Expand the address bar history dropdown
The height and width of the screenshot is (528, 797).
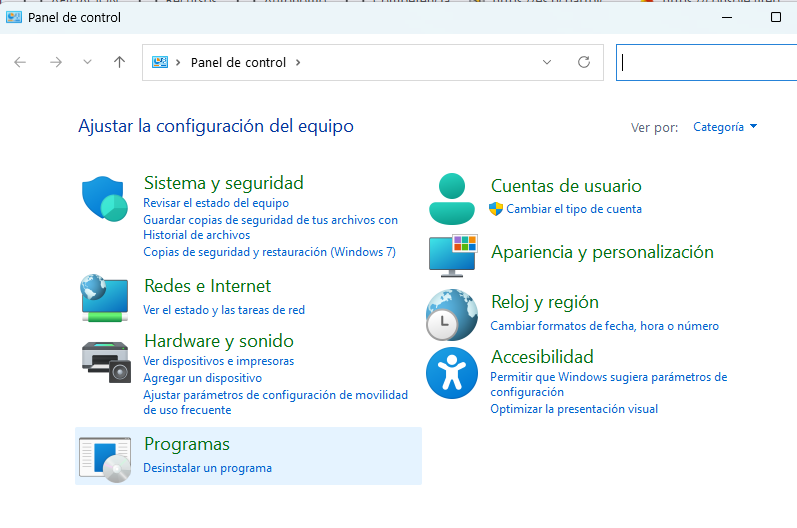tap(547, 62)
